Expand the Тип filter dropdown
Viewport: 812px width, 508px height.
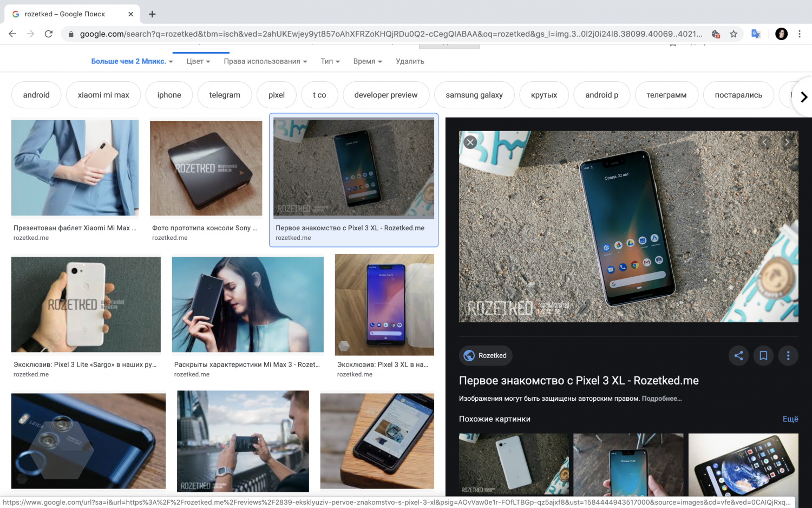(x=330, y=61)
